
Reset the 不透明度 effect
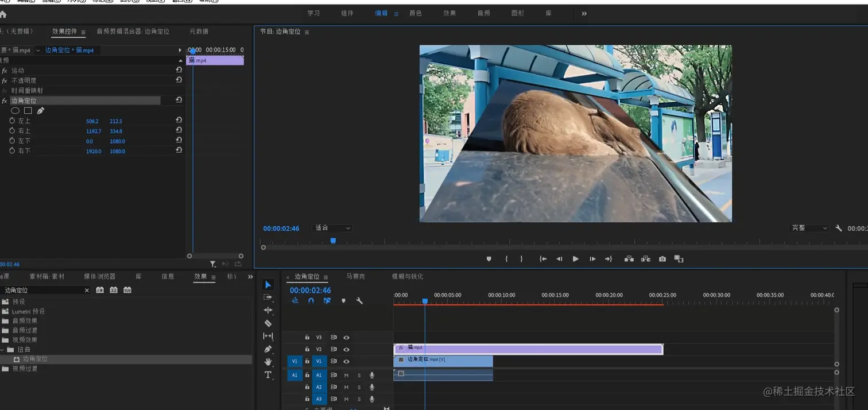point(179,80)
